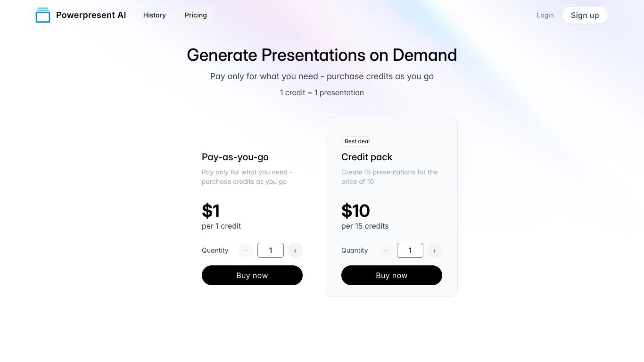The image size is (644, 362).
Task: Click the $1 price text
Action: pos(211,211)
